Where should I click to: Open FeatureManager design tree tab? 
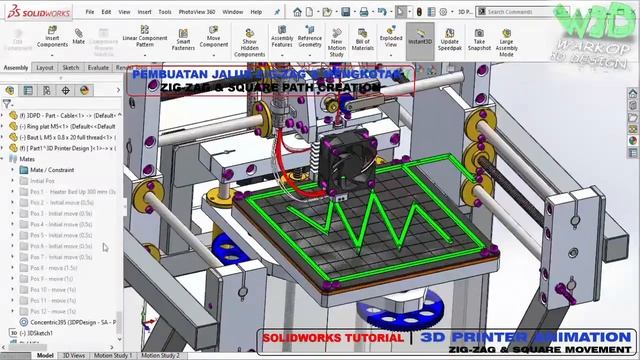tap(10, 90)
